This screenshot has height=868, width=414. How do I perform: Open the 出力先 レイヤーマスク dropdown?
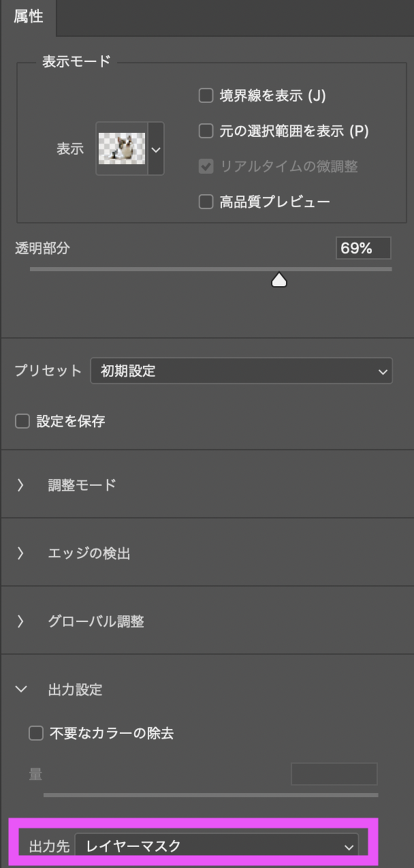[217, 847]
